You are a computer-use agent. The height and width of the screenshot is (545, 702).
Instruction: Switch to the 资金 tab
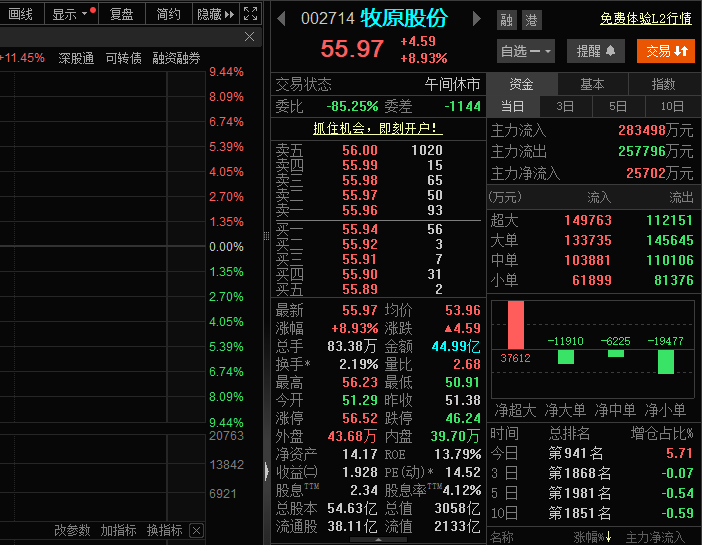click(522, 84)
